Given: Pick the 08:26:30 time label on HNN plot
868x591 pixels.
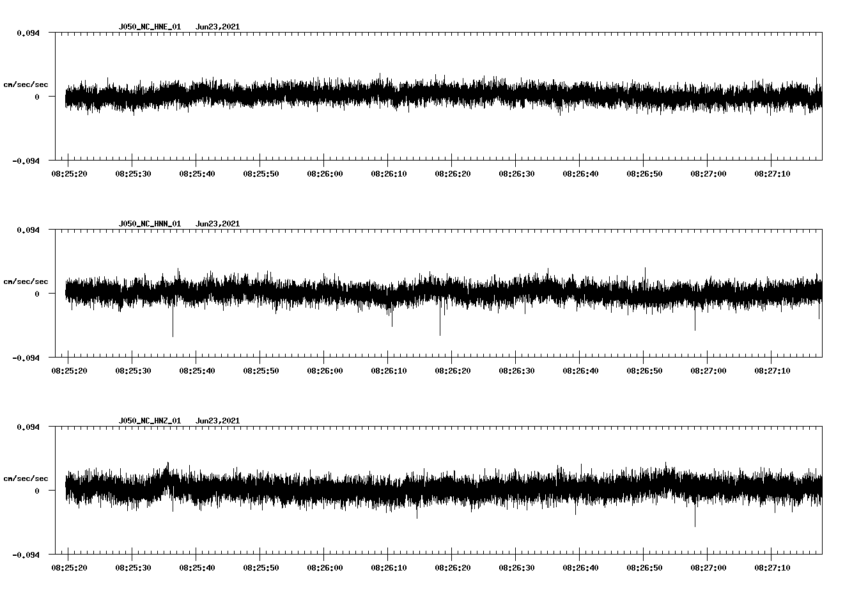Looking at the screenshot, I should (x=516, y=371).
